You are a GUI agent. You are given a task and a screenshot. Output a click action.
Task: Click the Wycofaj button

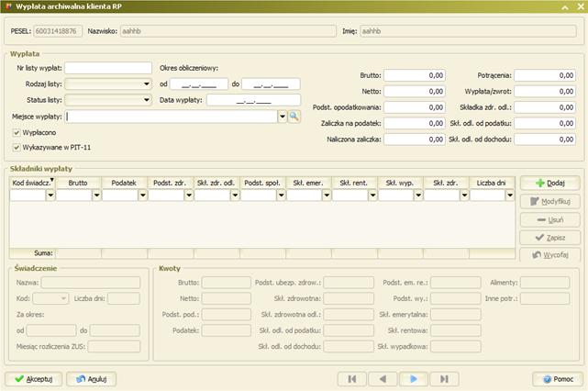tap(549, 255)
